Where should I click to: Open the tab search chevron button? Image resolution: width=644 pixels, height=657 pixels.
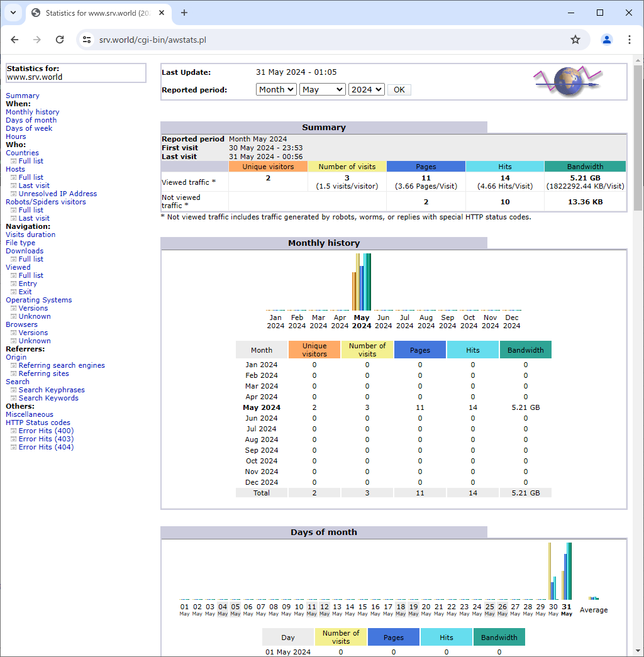tap(13, 13)
